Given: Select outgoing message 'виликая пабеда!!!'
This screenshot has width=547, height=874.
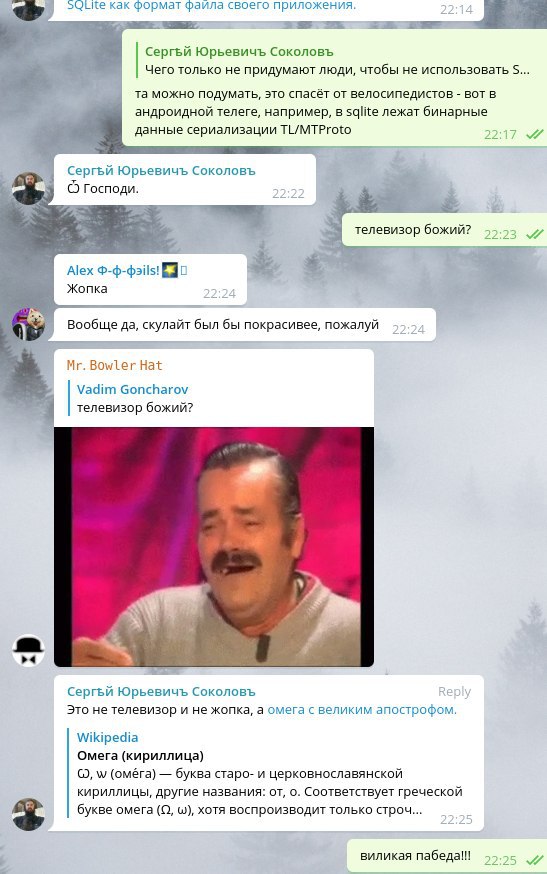Looking at the screenshot, I should coord(415,856).
